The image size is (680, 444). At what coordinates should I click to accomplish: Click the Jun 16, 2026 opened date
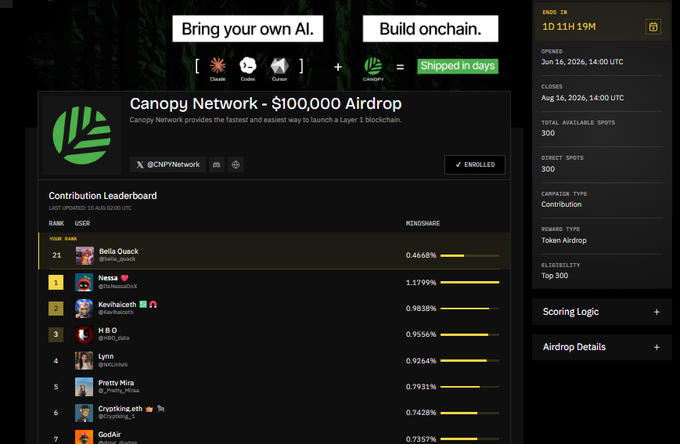(582, 62)
